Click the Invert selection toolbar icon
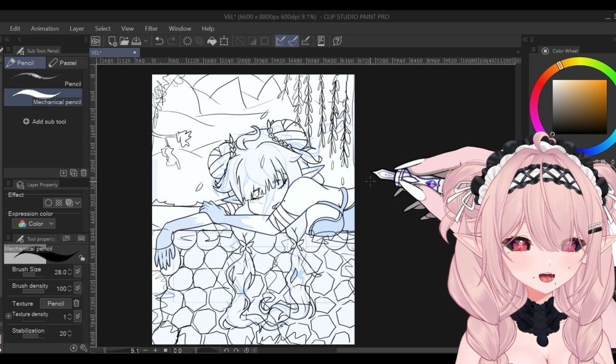The width and height of the screenshot is (616, 364). pos(252,41)
